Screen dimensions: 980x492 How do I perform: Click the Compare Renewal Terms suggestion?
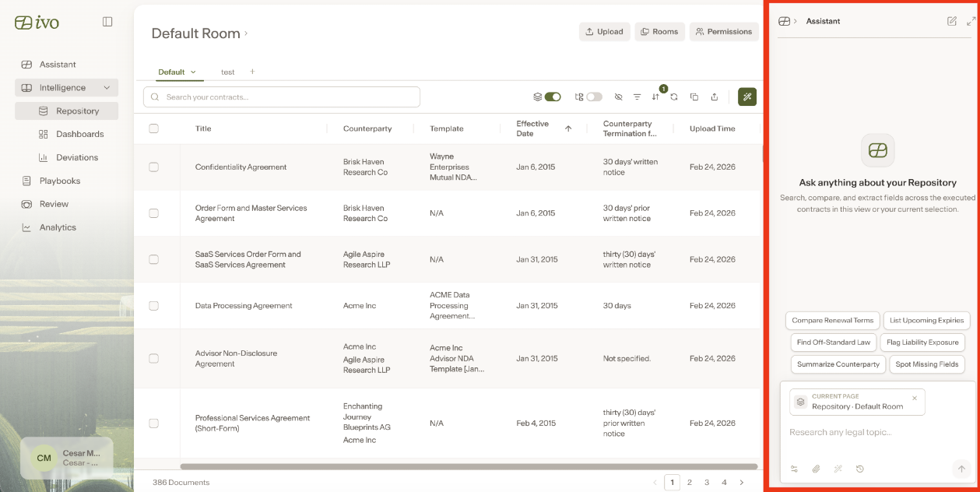point(833,320)
